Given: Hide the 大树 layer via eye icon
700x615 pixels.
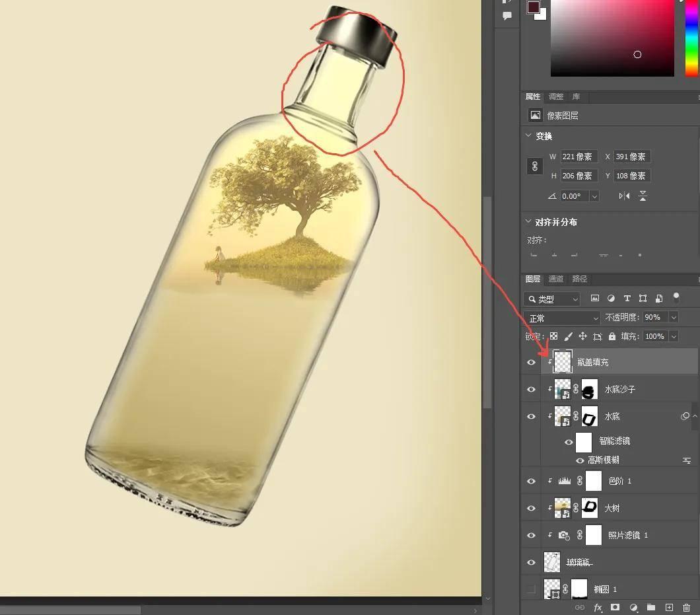Looking at the screenshot, I should 531,508.
